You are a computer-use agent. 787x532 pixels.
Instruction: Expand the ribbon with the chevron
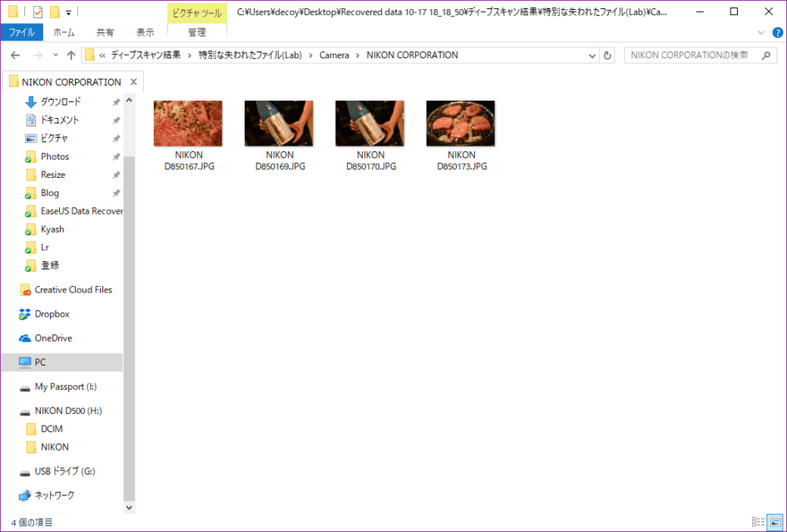761,33
